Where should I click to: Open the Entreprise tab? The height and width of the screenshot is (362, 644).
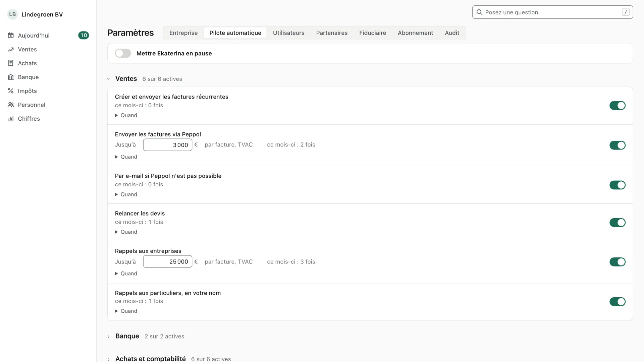183,33
